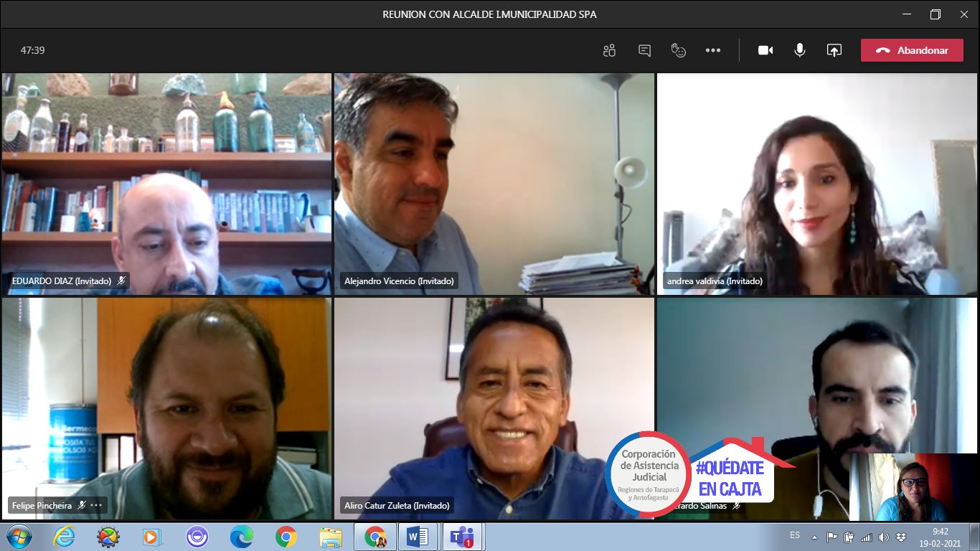Click Abandonar to leave the meeting
Viewport: 980px width, 551px height.
pos(912,50)
